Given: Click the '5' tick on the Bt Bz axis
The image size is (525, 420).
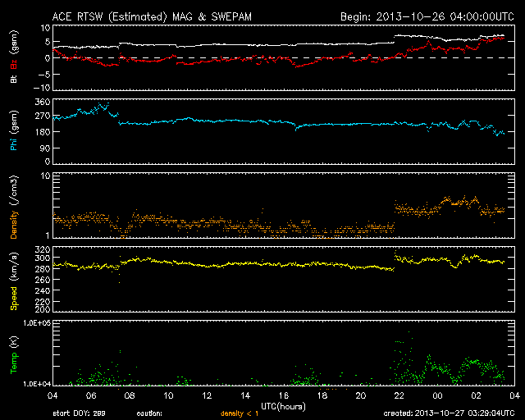Looking at the screenshot, I should tap(48, 42).
